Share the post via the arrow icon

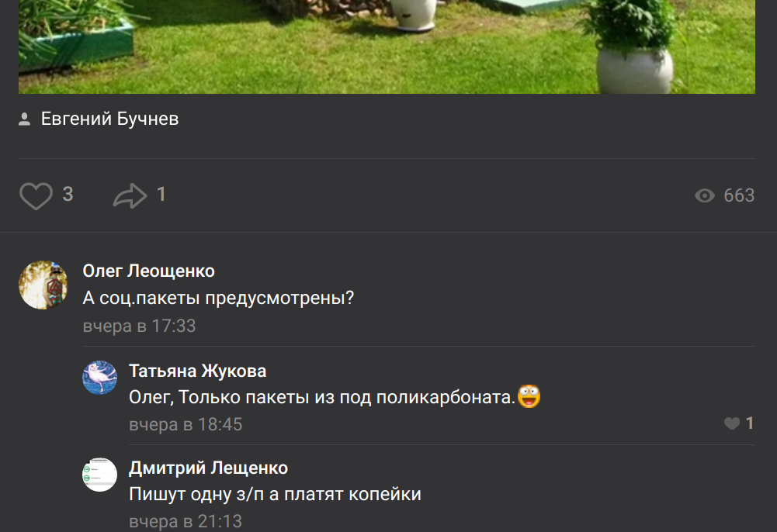click(130, 195)
